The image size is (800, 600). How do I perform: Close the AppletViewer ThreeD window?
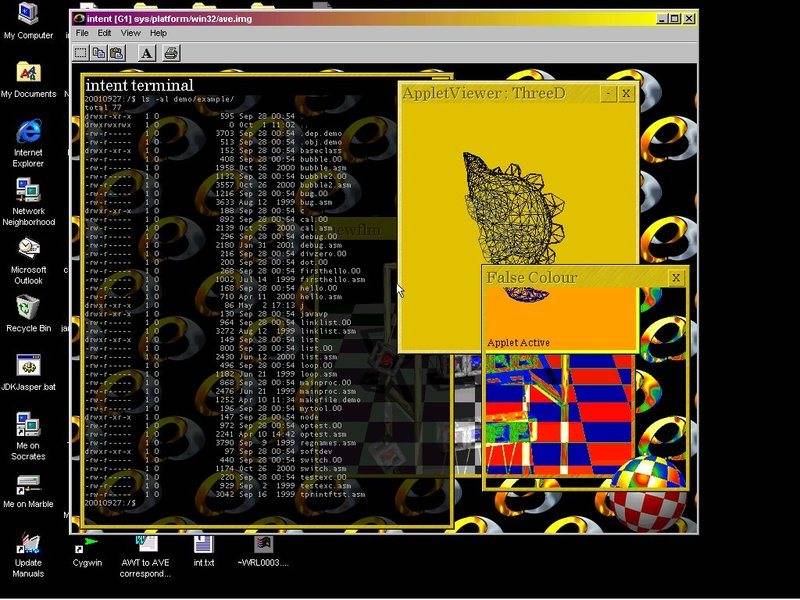click(626, 93)
